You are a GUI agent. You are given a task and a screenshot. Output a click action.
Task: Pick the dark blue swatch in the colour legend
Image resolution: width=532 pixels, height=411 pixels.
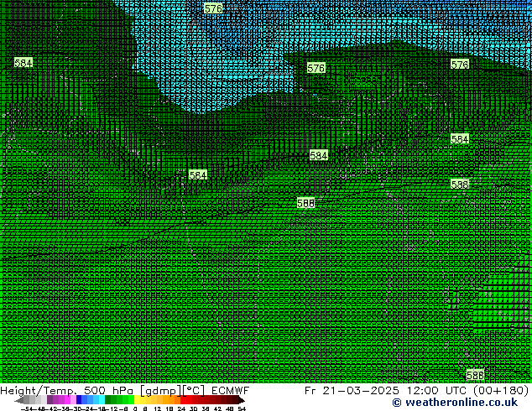click(79, 399)
